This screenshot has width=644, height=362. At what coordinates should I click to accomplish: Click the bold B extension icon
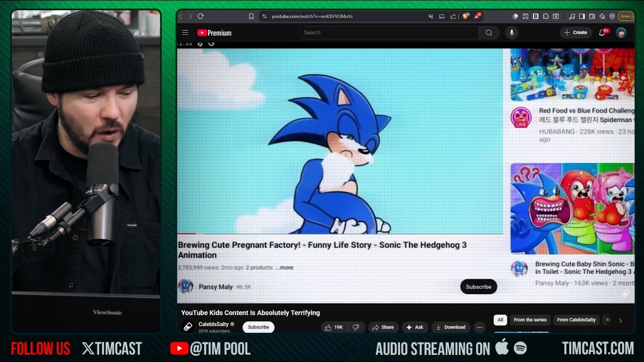pyautogui.click(x=535, y=16)
